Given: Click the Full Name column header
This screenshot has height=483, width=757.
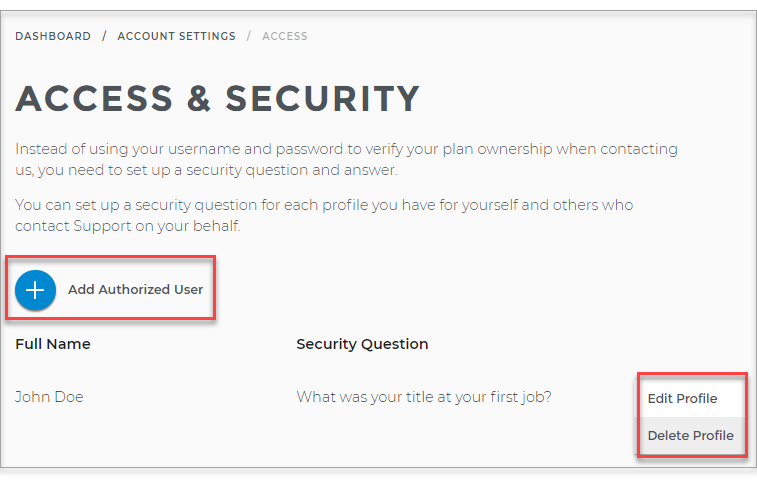Looking at the screenshot, I should (x=53, y=344).
